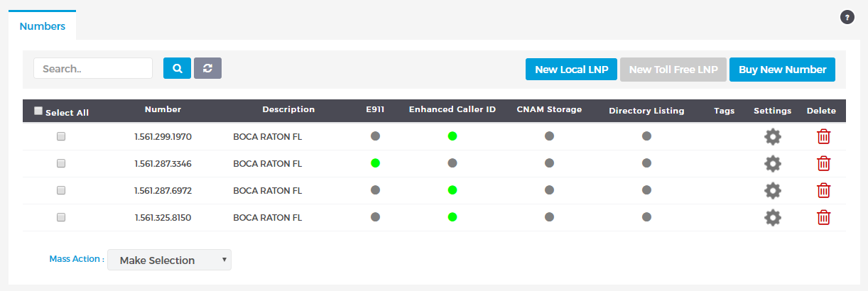The image size is (868, 291).
Task: Click trash icon for 1.561.299.1970
Action: coord(823,136)
